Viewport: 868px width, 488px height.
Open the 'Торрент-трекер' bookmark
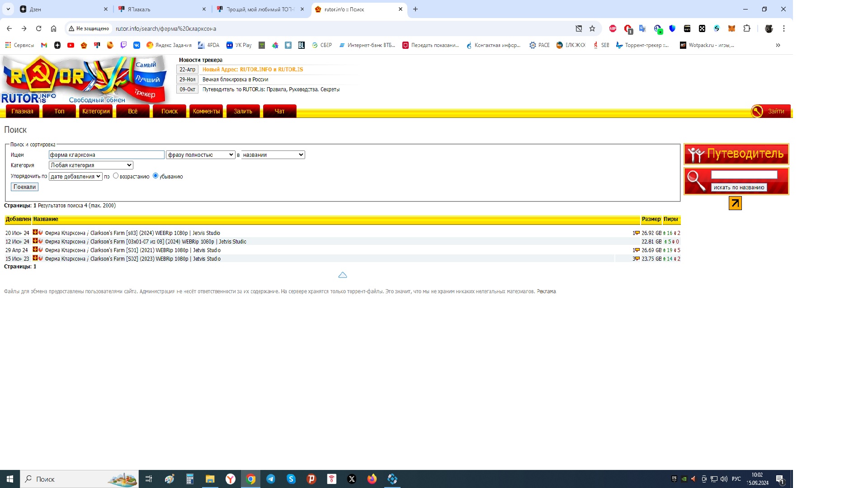tap(642, 45)
